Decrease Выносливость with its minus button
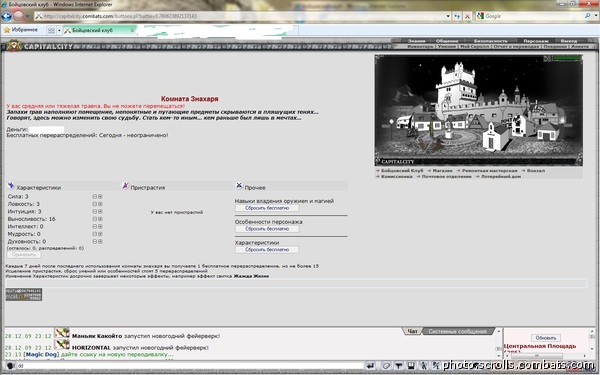The image size is (600, 375). pos(95,219)
